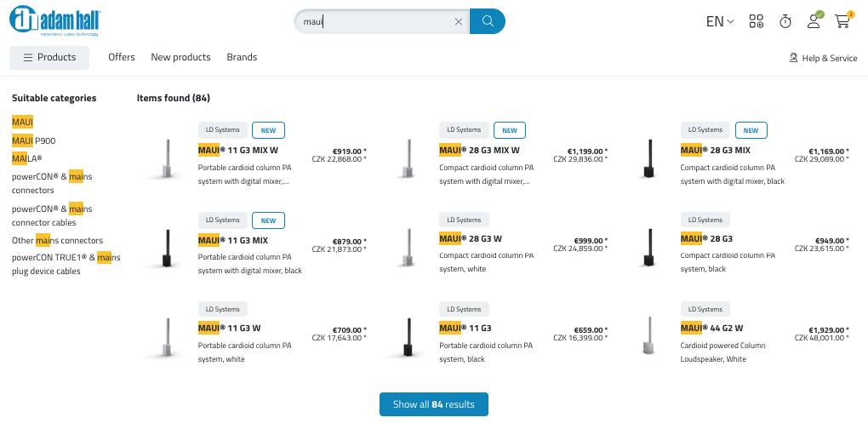Click the Show all 84 results button
868x429 pixels.
coord(434,404)
